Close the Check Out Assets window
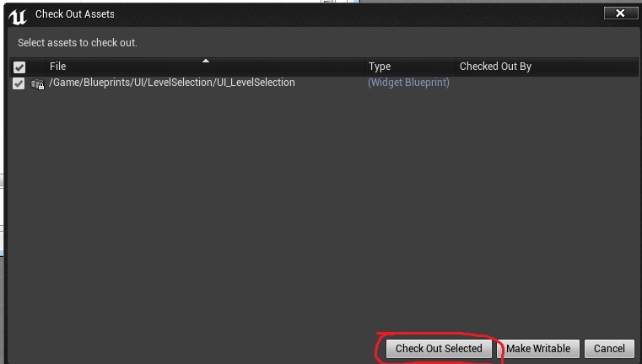642x364 pixels. click(620, 13)
